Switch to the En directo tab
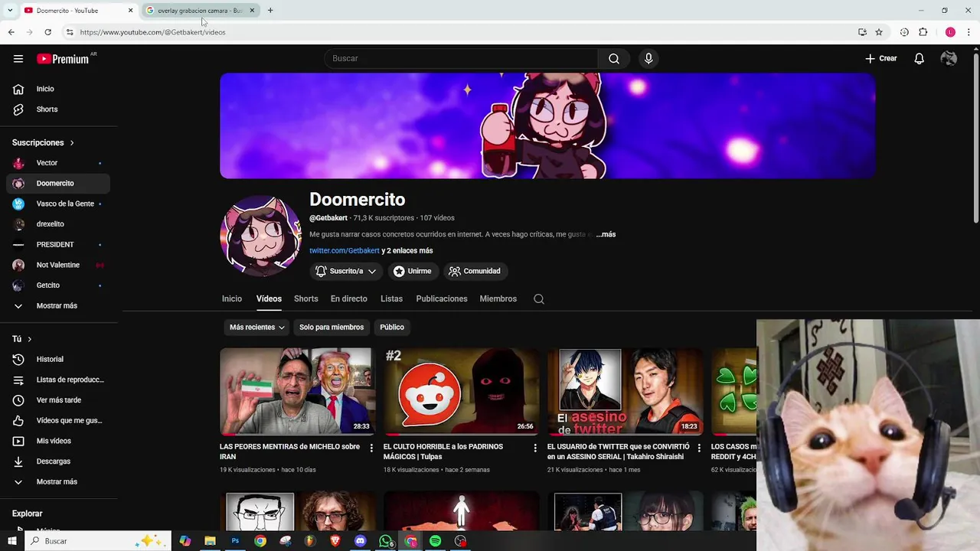This screenshot has height=551, width=980. point(349,299)
